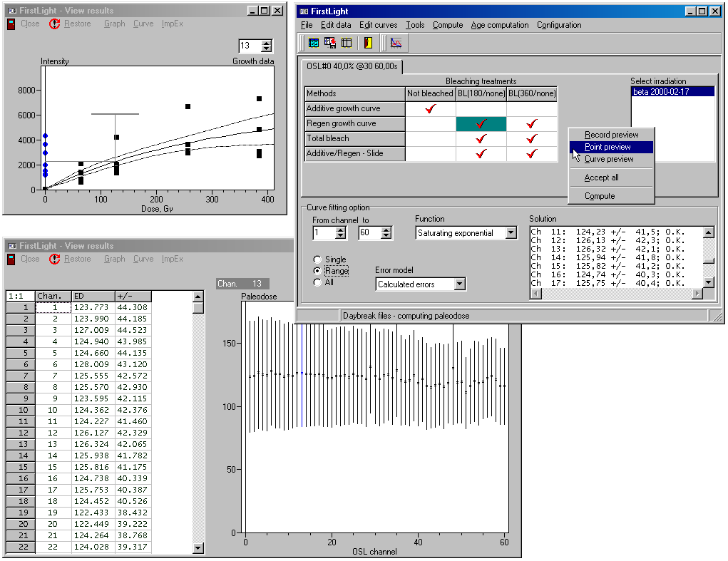Increase the From channel value with up arrow
The image size is (728, 561).
[x=341, y=230]
